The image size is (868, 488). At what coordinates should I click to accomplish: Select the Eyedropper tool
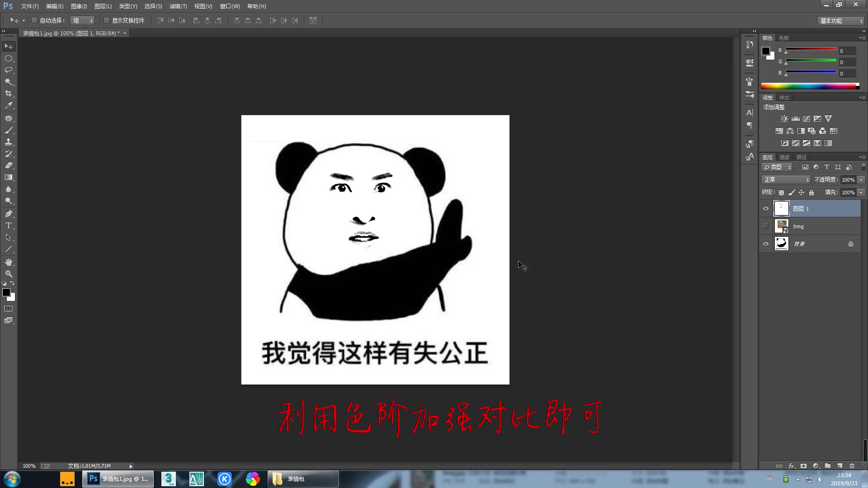(x=9, y=105)
